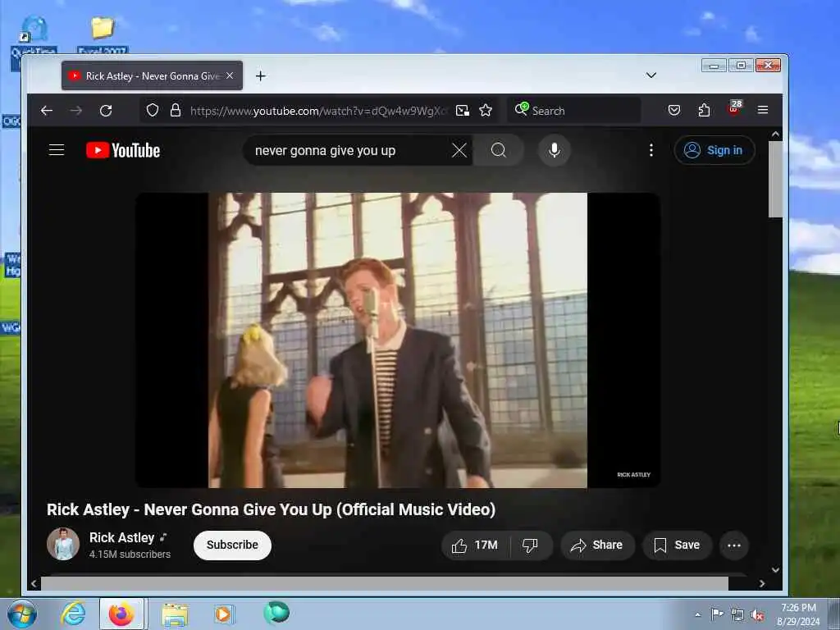Click the muted volume tray icon

pyautogui.click(x=757, y=615)
